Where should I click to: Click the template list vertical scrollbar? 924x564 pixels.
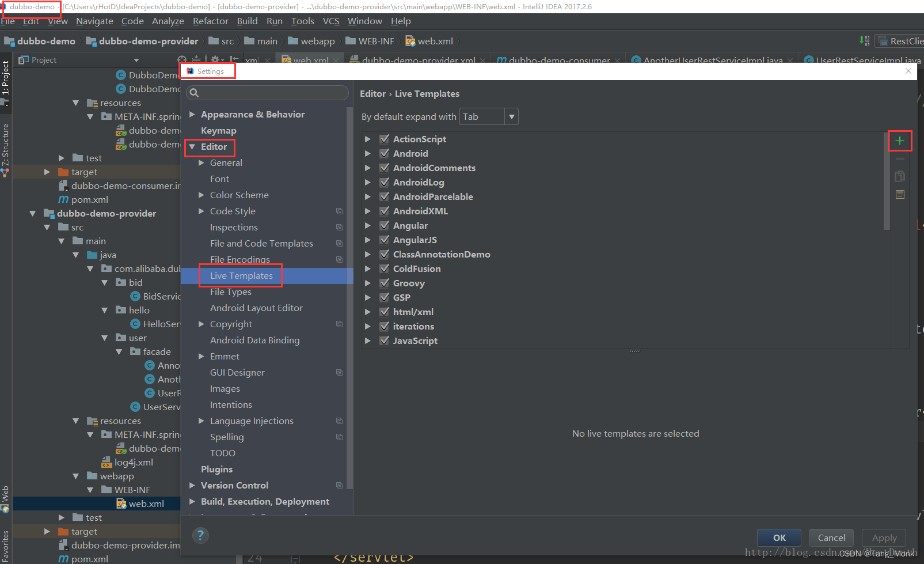[887, 181]
